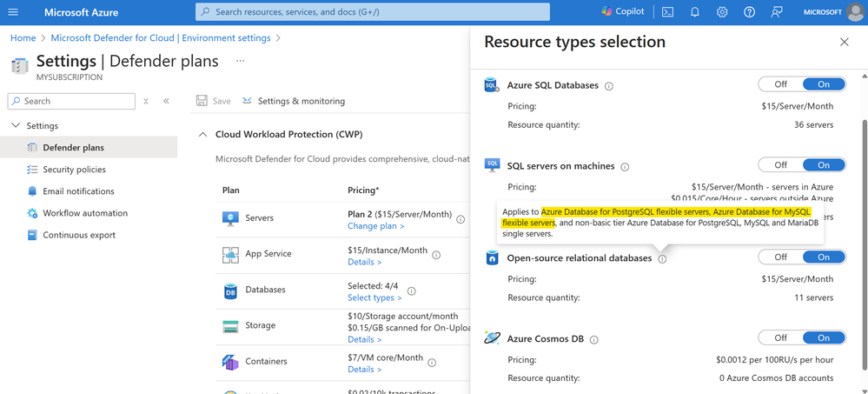The image size is (868, 394).
Task: Open the Azure portal hamburger menu
Action: pos(13,12)
